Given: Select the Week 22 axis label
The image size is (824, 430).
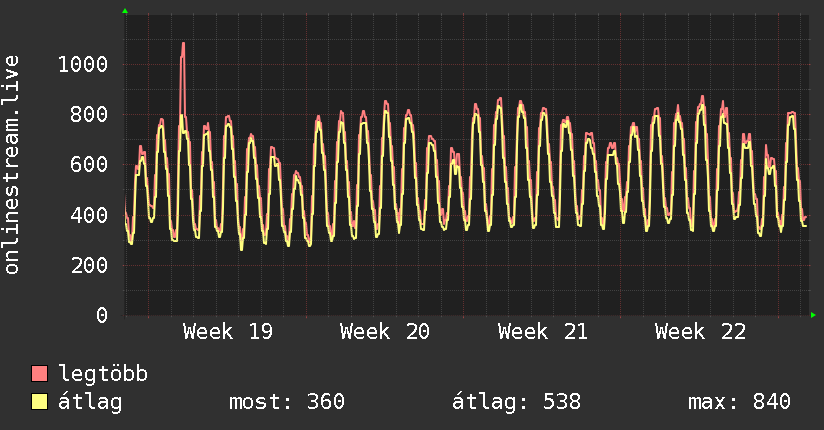Looking at the screenshot, I should tap(700, 332).
